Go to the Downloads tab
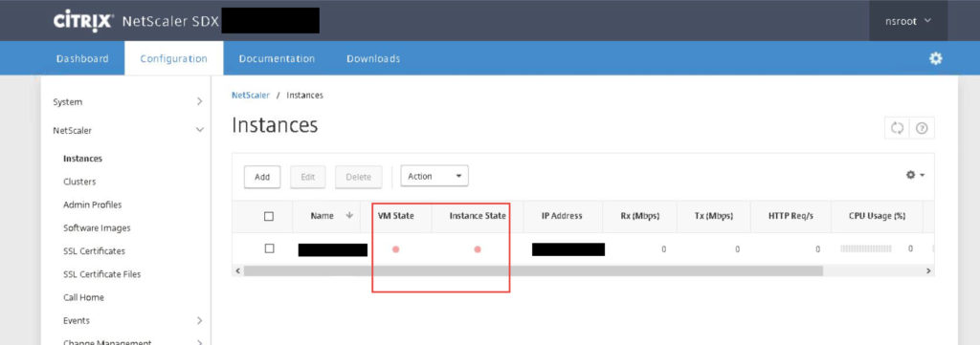The width and height of the screenshot is (980, 345). pos(373,58)
